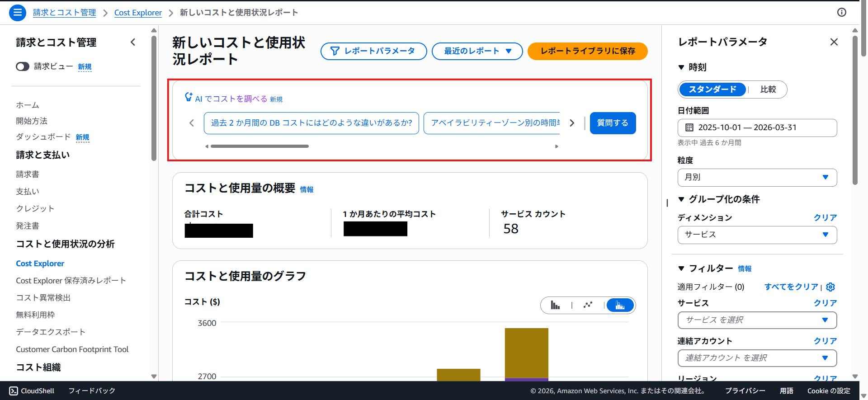
Task: Open CloudShell from the footer
Action: click(x=32, y=391)
